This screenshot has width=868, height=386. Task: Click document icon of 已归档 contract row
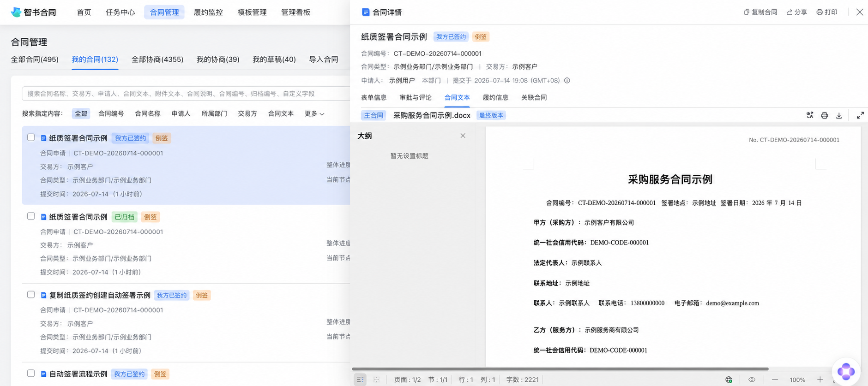point(43,217)
